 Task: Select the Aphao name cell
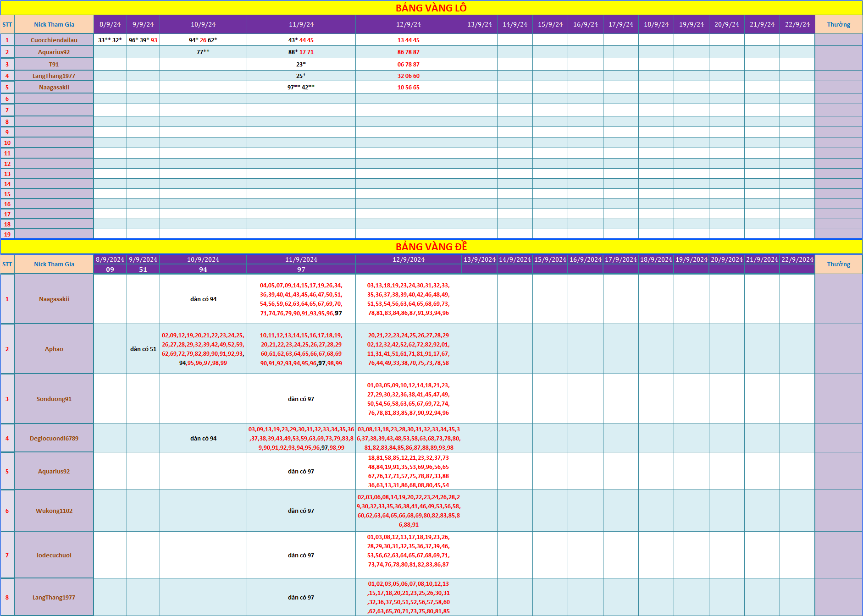(54, 349)
